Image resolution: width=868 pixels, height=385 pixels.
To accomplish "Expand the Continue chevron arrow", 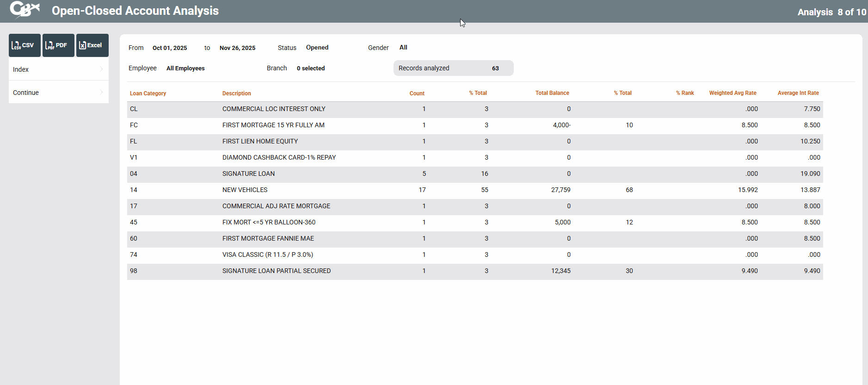I will 101,92.
